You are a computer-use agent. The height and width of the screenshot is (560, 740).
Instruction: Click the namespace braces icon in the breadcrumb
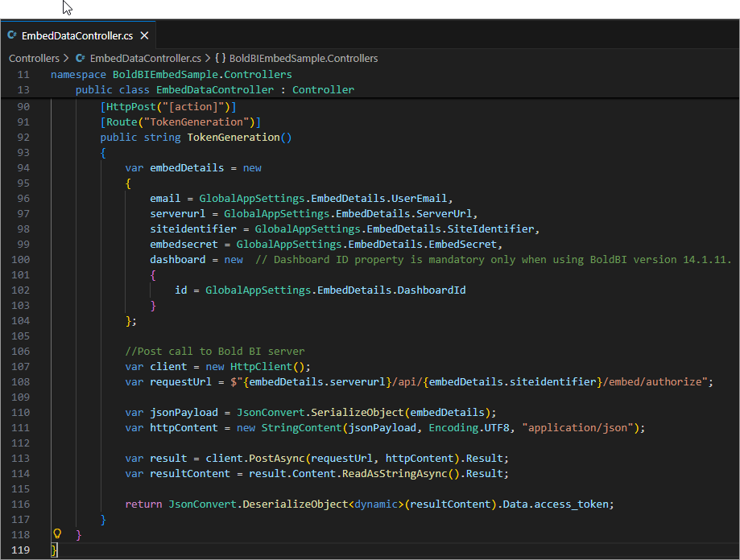coord(220,58)
